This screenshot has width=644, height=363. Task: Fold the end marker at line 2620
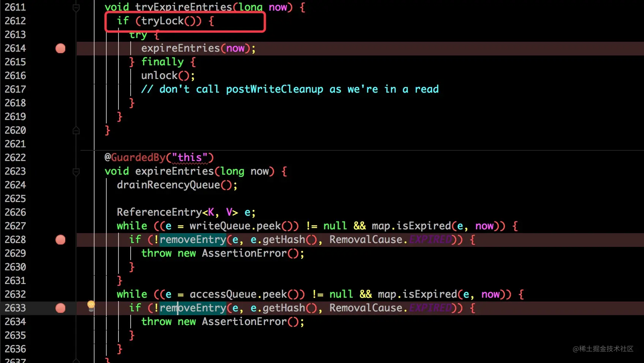(x=76, y=131)
